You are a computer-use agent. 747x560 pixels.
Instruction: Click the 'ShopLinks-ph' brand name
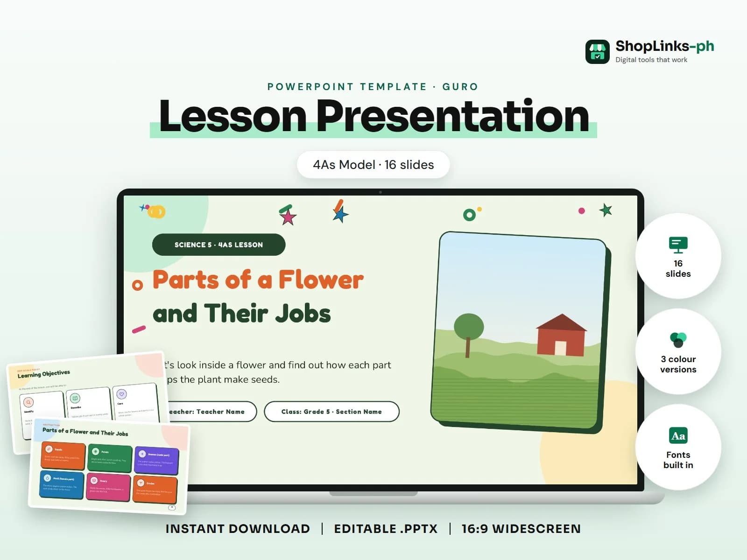(x=665, y=46)
